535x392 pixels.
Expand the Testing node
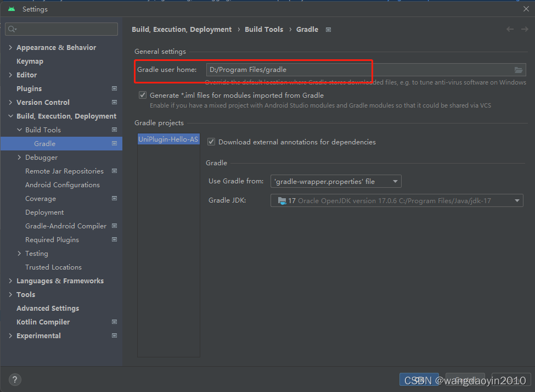coord(19,253)
